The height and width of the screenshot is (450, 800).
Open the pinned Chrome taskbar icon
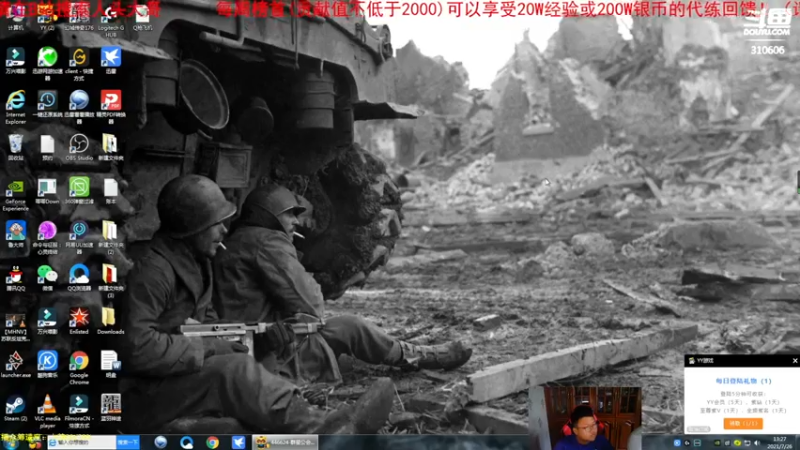point(212,442)
